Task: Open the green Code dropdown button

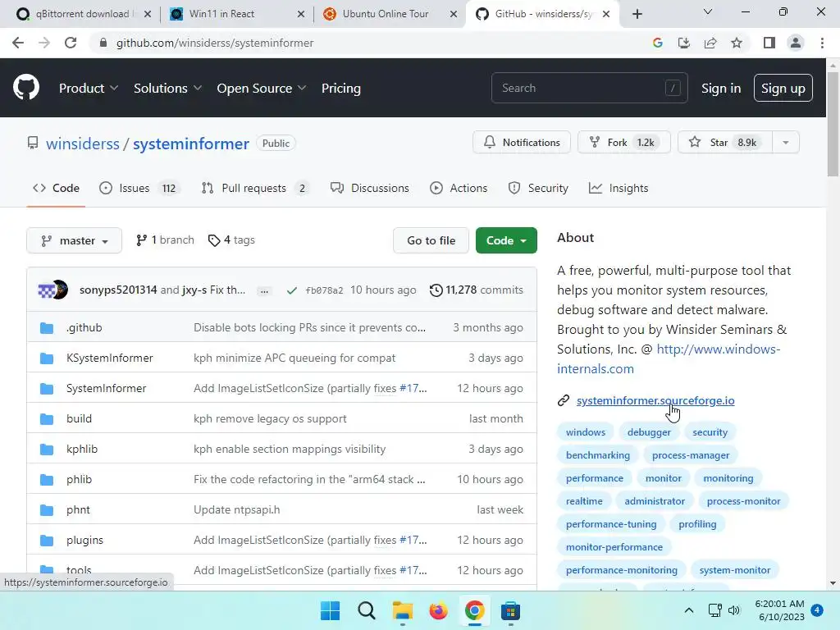Action: 506,240
